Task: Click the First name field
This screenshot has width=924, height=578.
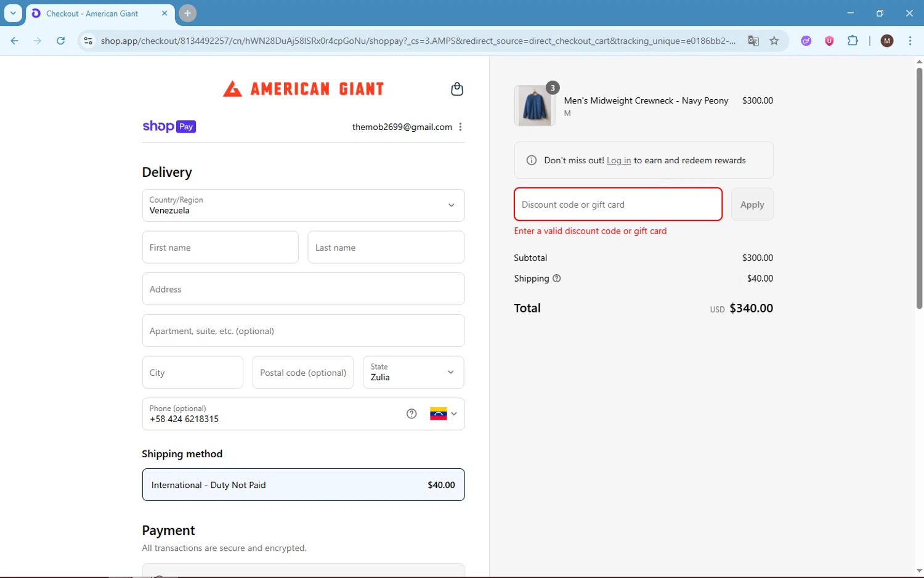Action: coord(220,247)
